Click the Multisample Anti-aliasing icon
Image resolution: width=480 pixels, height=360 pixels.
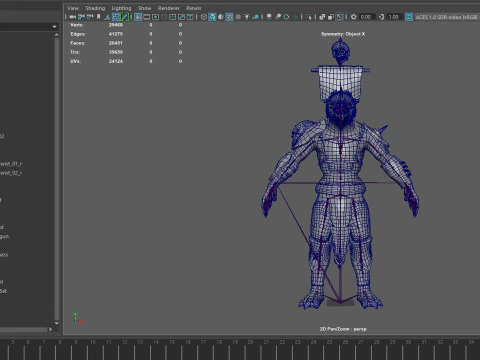pos(286,17)
